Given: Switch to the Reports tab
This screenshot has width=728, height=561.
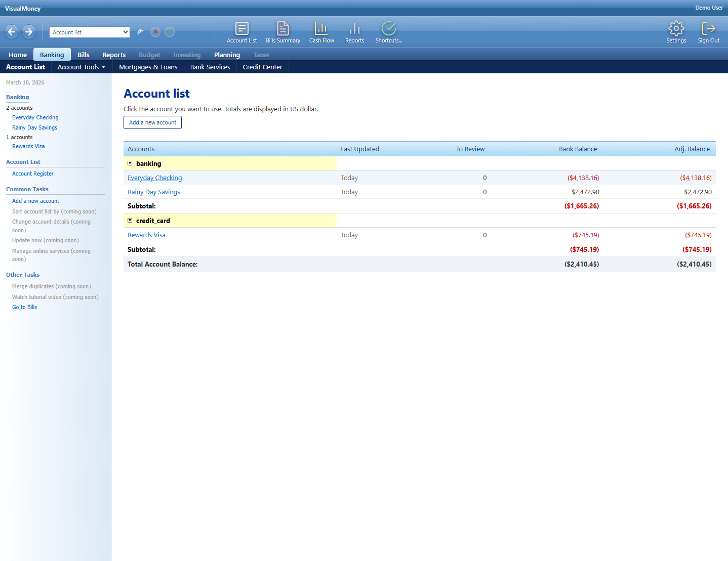Looking at the screenshot, I should pyautogui.click(x=114, y=55).
